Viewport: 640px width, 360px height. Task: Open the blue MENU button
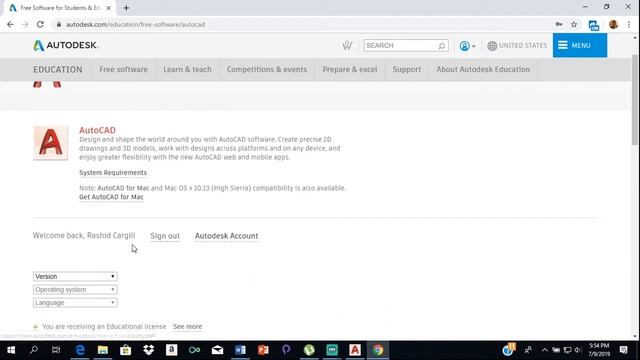pos(580,45)
